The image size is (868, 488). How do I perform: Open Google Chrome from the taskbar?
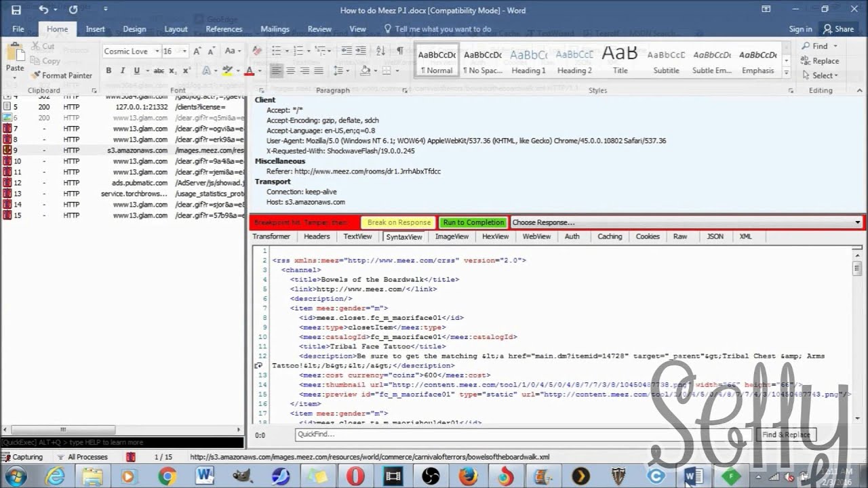(167, 477)
